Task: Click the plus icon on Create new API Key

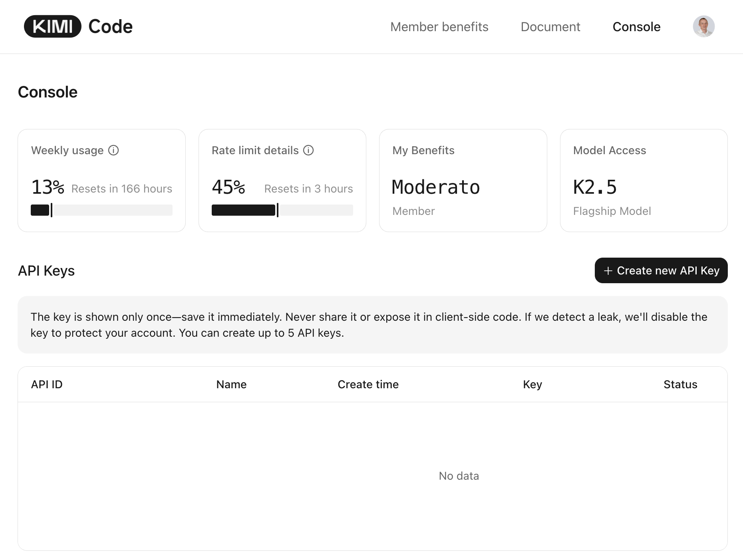Action: point(608,270)
